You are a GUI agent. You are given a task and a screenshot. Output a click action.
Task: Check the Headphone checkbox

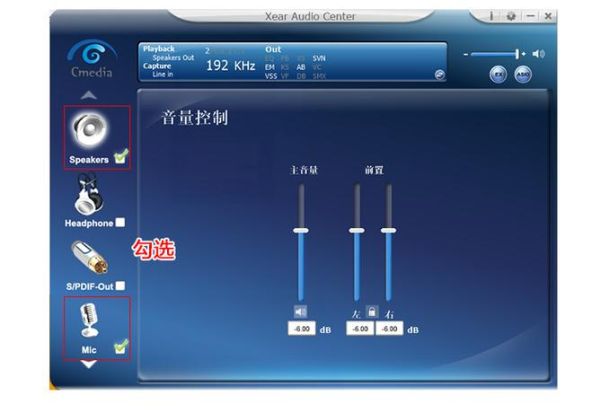(x=120, y=222)
